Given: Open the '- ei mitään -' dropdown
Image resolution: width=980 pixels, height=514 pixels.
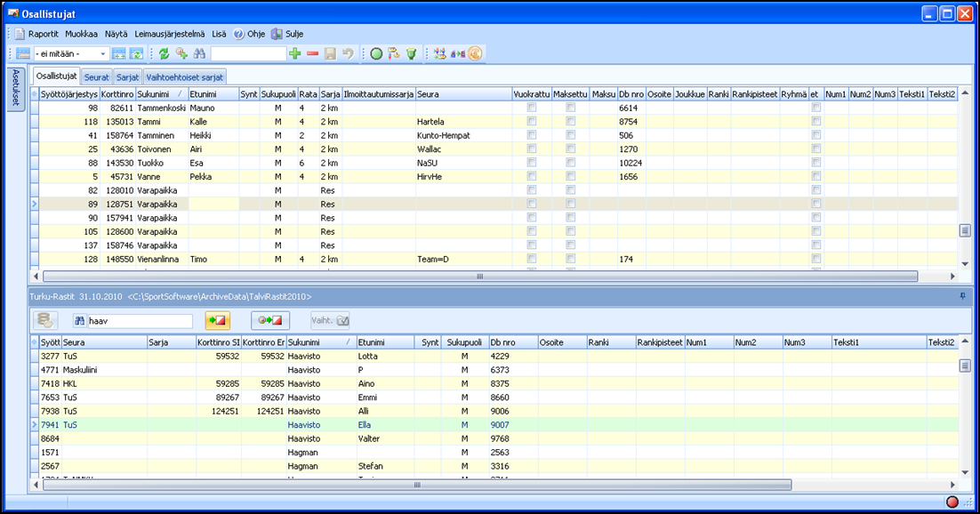Looking at the screenshot, I should point(70,53).
